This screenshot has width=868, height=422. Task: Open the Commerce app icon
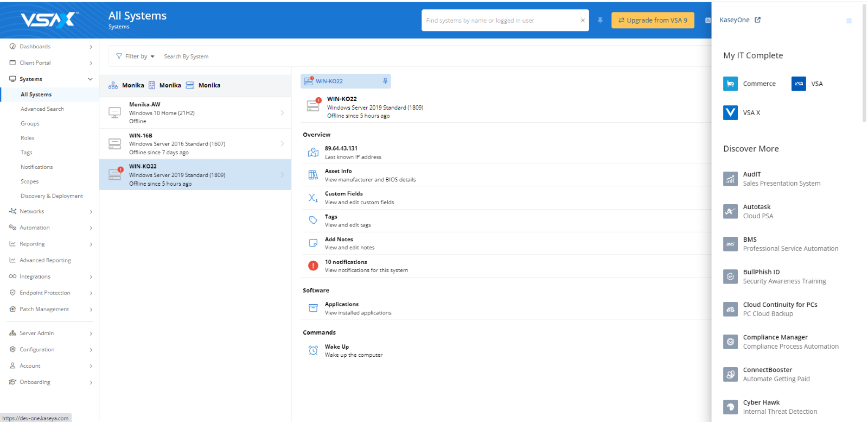(730, 84)
